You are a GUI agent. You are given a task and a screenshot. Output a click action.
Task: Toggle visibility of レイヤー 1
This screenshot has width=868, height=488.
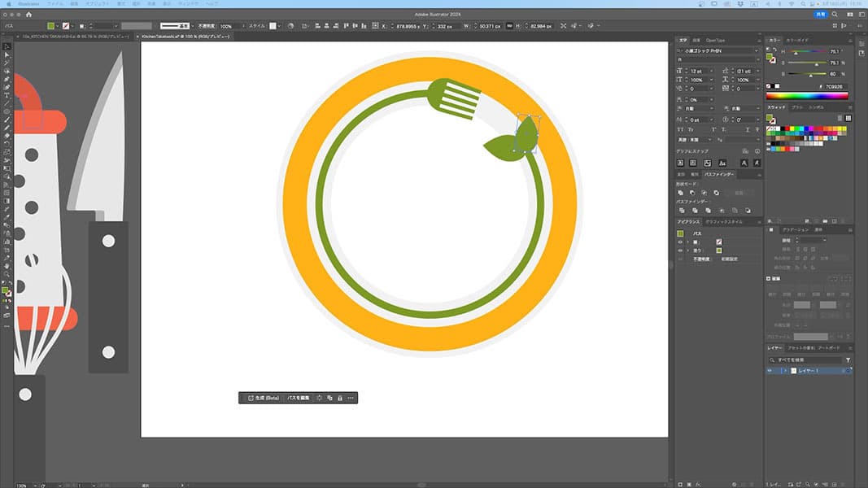point(770,371)
